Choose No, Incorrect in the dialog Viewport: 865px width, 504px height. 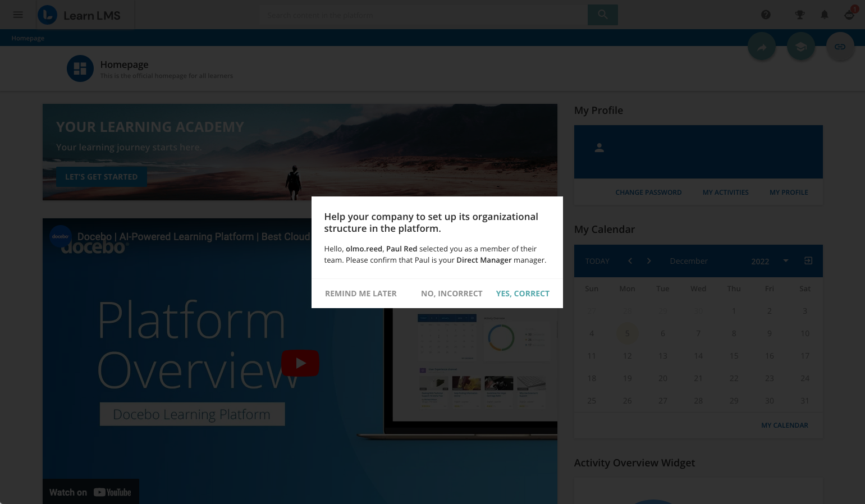451,294
